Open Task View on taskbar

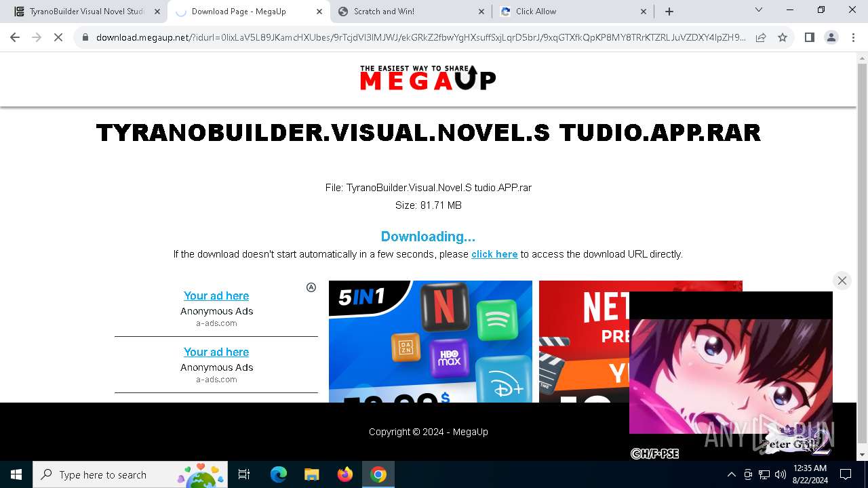(x=244, y=474)
